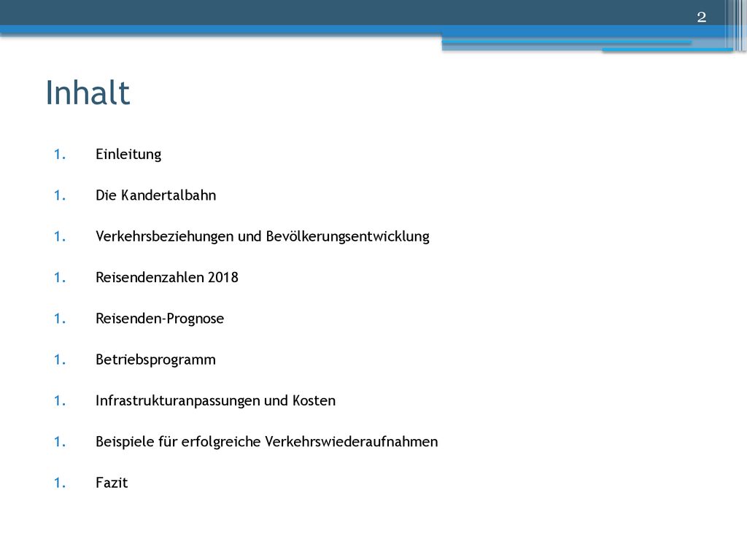Click 'Beispiele für erfolgreiche Verkehrswiederaufnahmen' entry
Viewport: 747px width, 560px height.
tap(267, 442)
